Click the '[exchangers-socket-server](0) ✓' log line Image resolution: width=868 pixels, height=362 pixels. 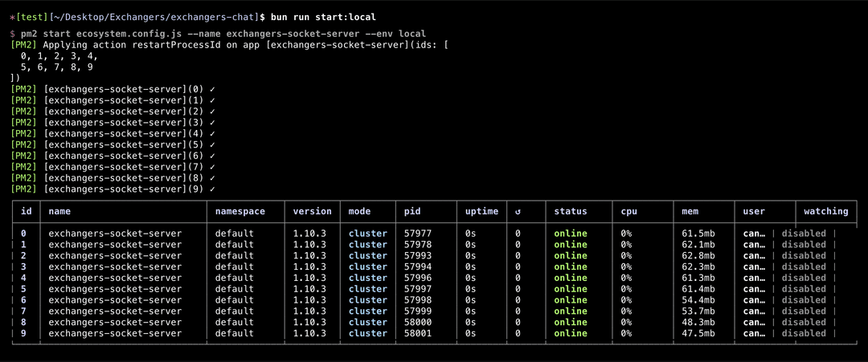113,90
